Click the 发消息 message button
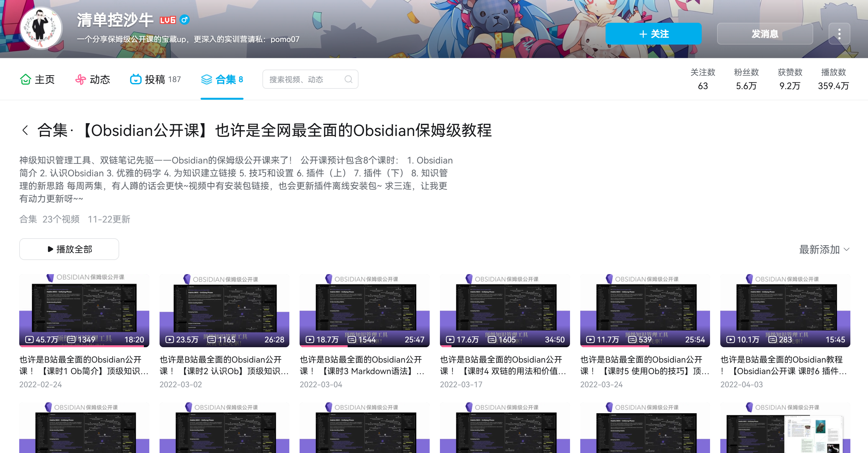Viewport: 868px width, 453px height. [765, 34]
